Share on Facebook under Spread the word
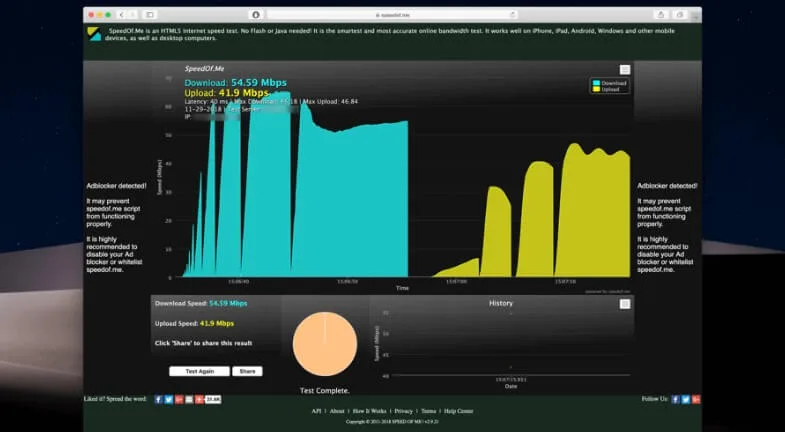This screenshot has height=432, width=785. (x=158, y=399)
